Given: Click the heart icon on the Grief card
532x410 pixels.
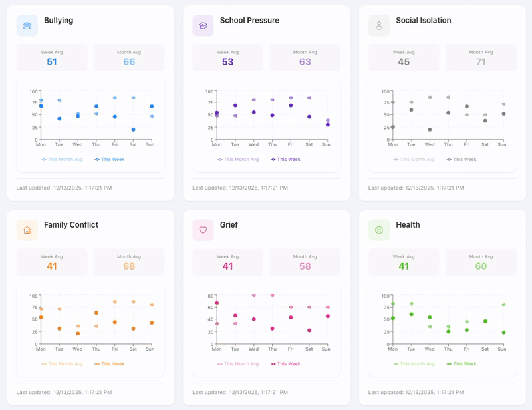Looking at the screenshot, I should pos(203,229).
